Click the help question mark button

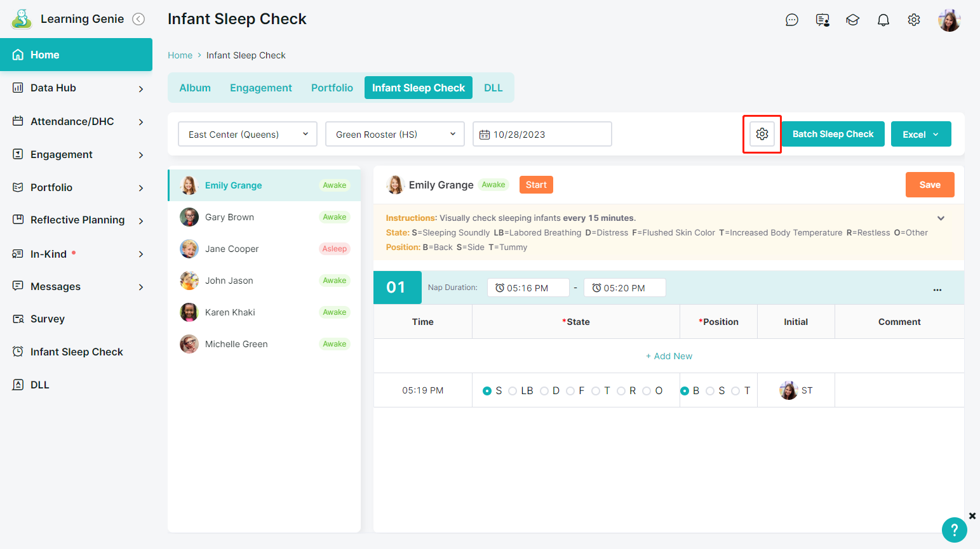954,529
